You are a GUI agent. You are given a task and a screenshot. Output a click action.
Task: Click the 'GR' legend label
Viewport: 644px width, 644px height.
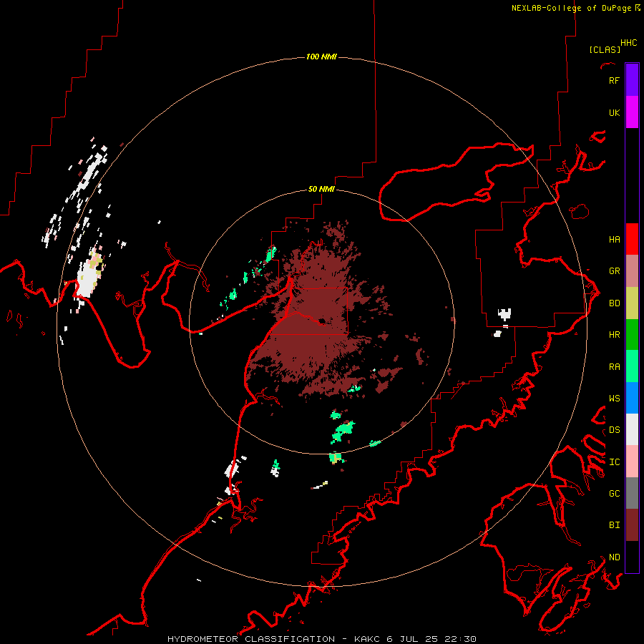(x=614, y=271)
